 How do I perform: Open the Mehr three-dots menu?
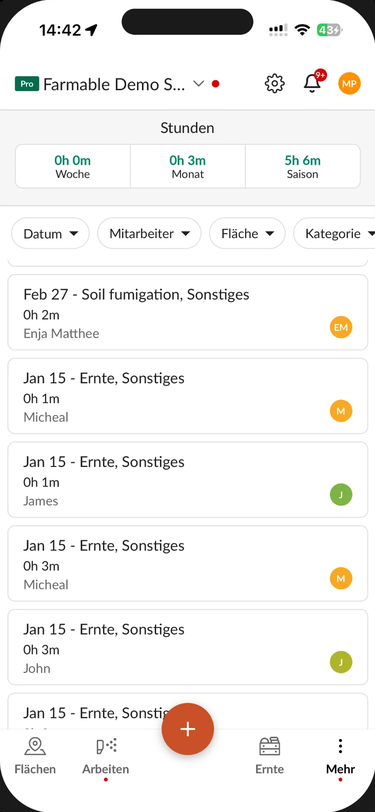340,756
